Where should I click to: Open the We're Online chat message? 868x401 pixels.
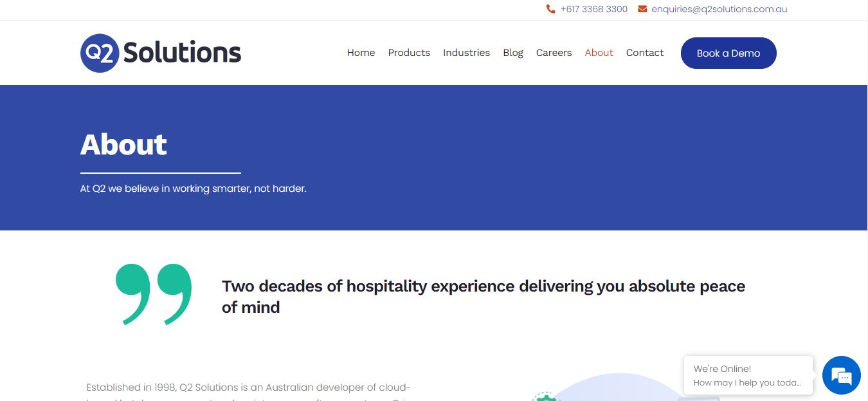tap(748, 375)
